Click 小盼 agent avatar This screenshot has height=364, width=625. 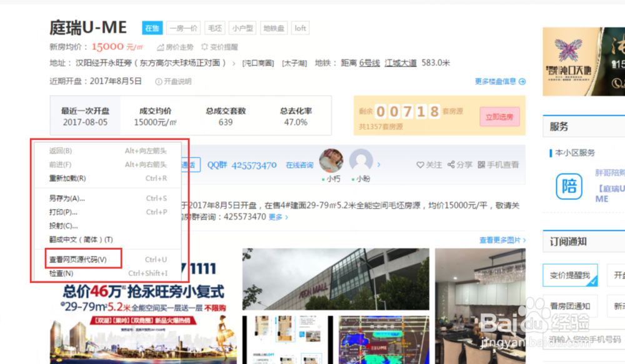(361, 160)
